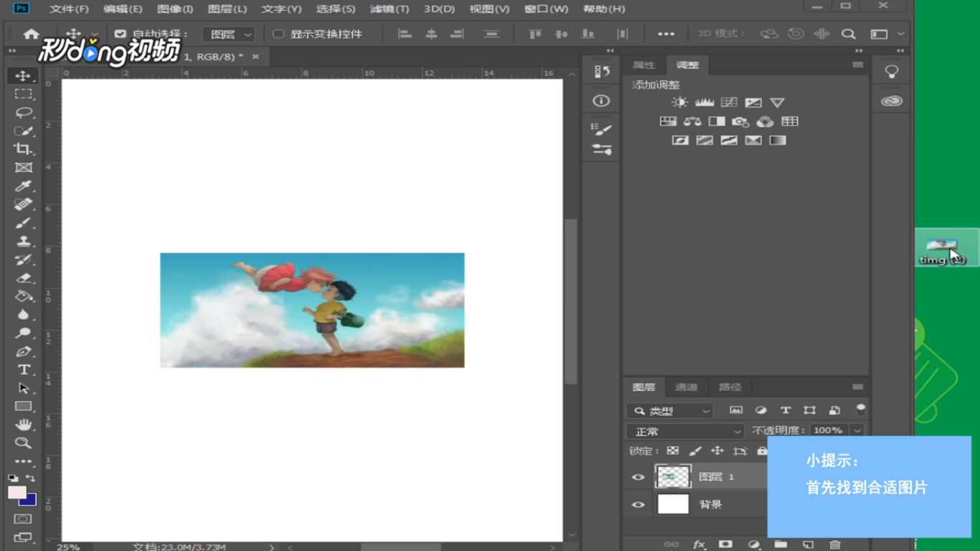
Task: Select the Brush tool
Action: (x=23, y=223)
